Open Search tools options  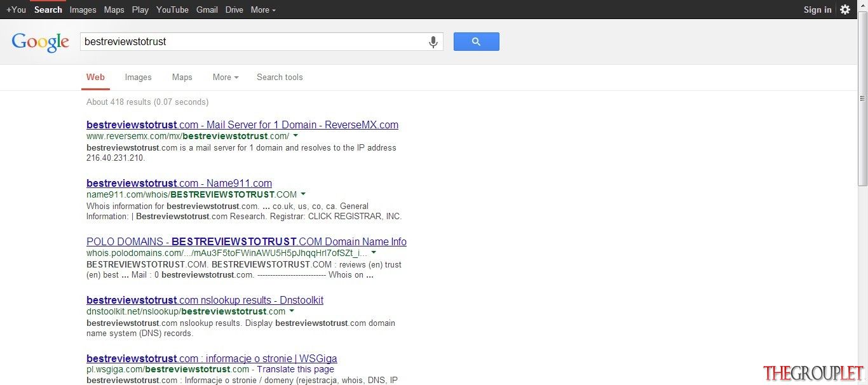(x=280, y=77)
